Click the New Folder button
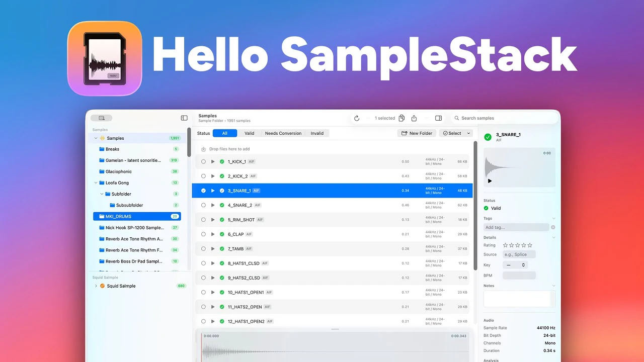Screen dimensions: 644x362 [417, 133]
